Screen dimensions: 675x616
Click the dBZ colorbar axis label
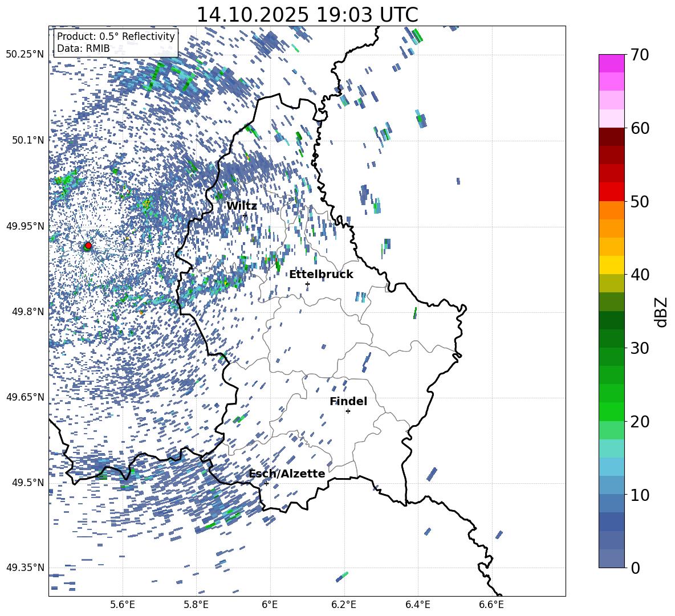pyautogui.click(x=662, y=312)
